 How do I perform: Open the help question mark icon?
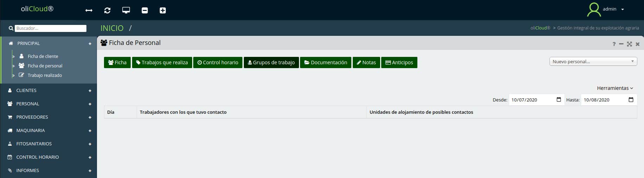614,44
